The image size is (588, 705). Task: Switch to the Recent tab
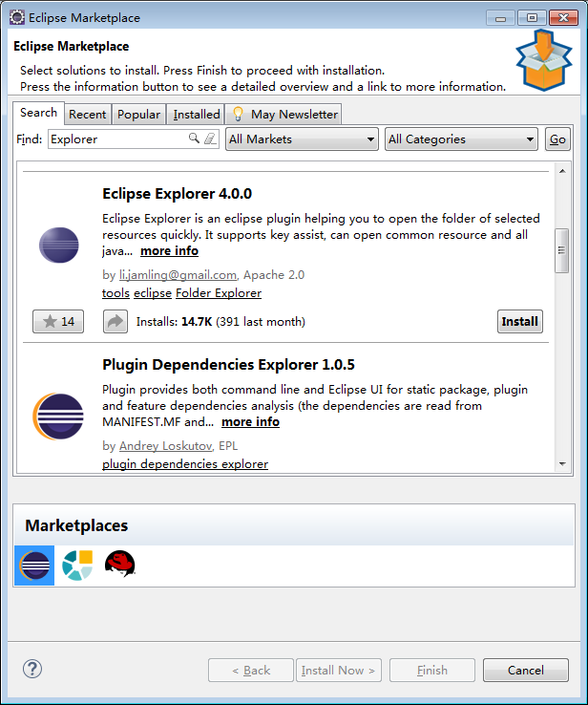click(x=87, y=115)
